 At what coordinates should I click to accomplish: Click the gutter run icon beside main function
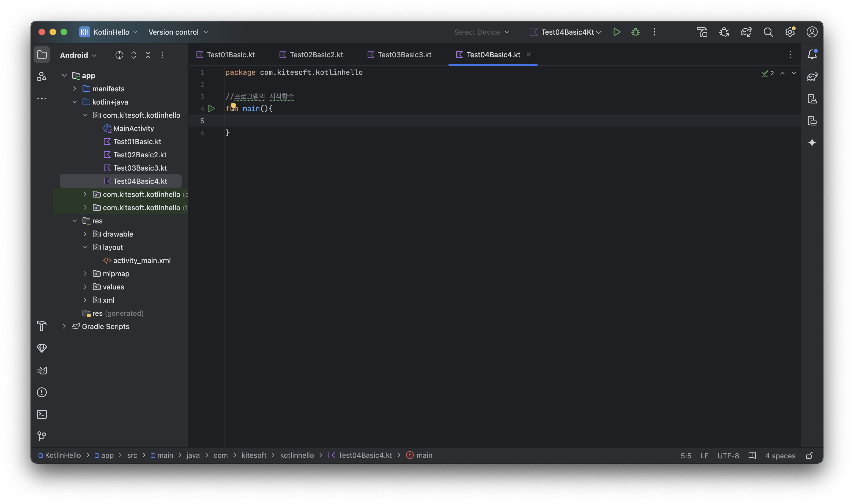tap(211, 109)
